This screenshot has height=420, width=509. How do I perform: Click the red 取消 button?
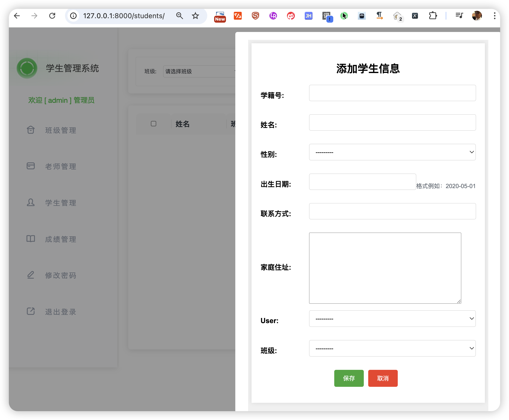[383, 378]
